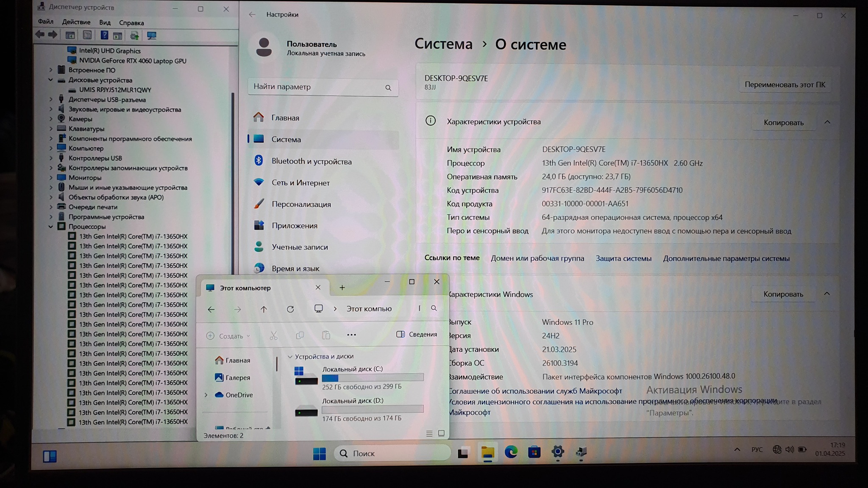Screen dimensions: 868x488
Task: Open the Защита системы link
Action: (623, 258)
